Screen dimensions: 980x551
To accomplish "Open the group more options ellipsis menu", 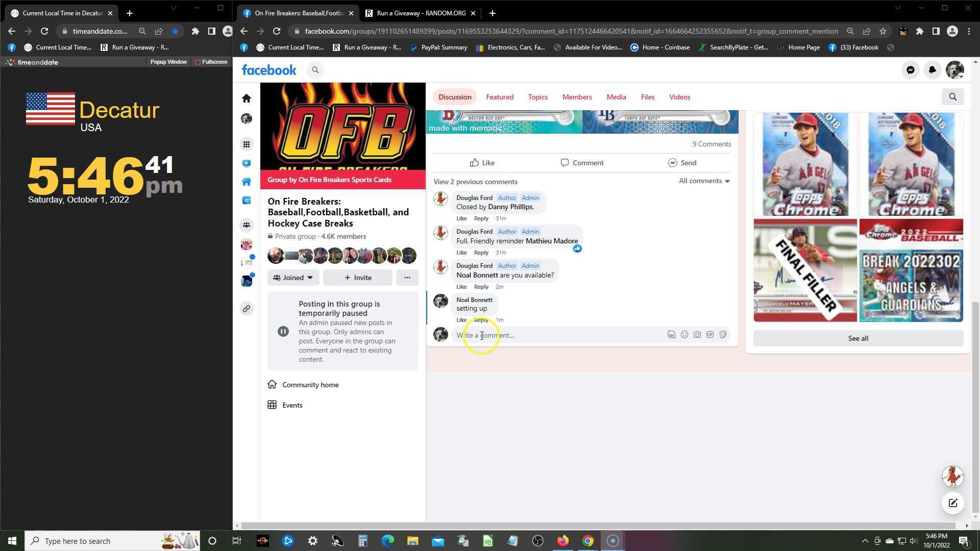I will [x=407, y=278].
